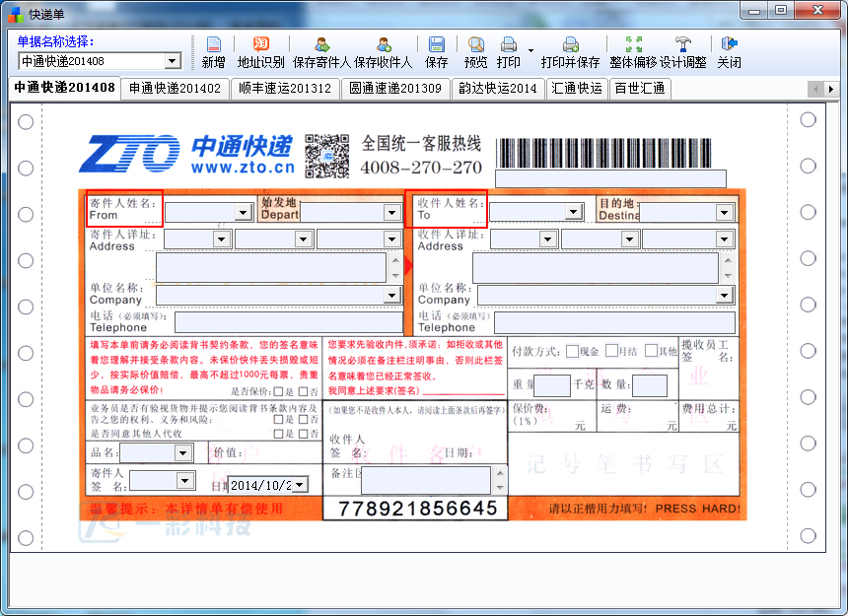Switch to the 申通快递201402 tab

point(175,89)
